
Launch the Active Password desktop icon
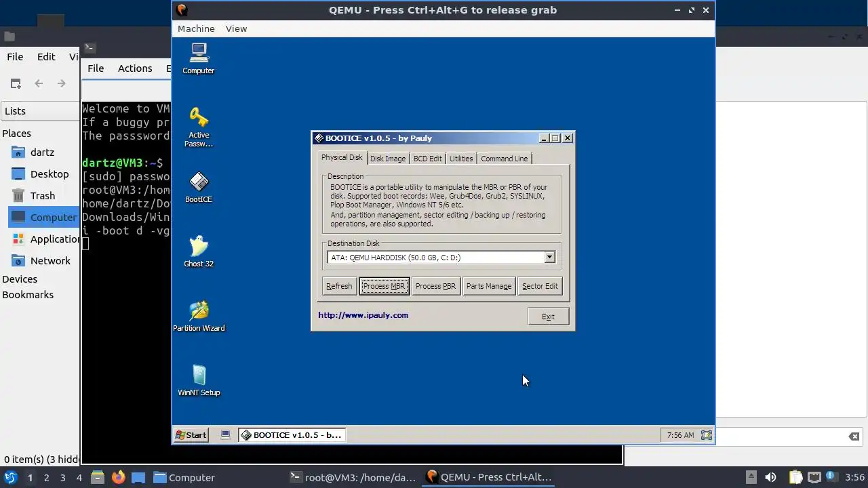(x=198, y=127)
